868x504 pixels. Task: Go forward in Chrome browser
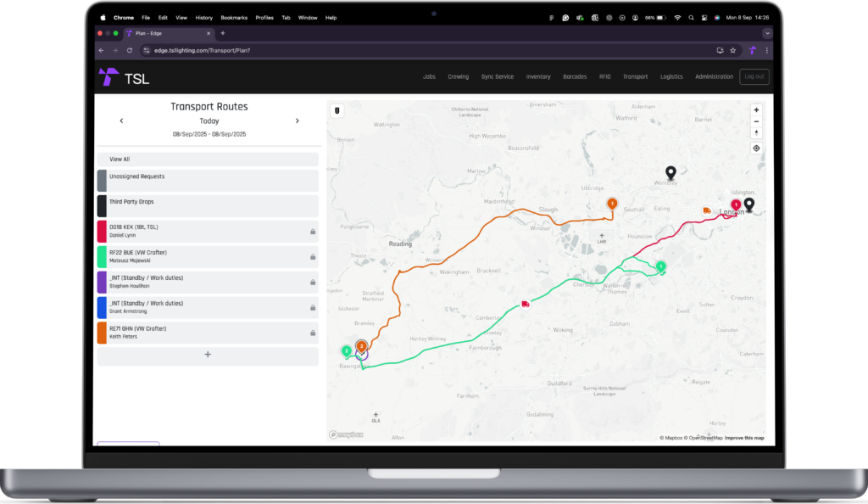(115, 50)
